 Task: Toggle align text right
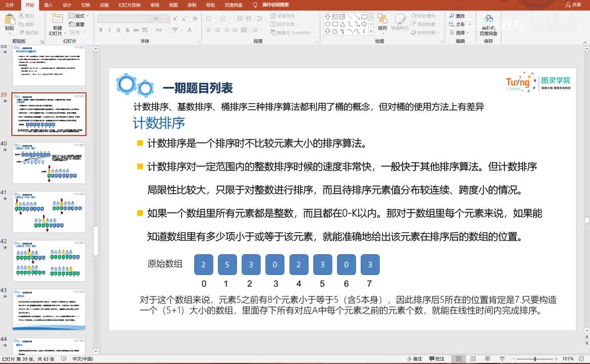pyautogui.click(x=226, y=30)
